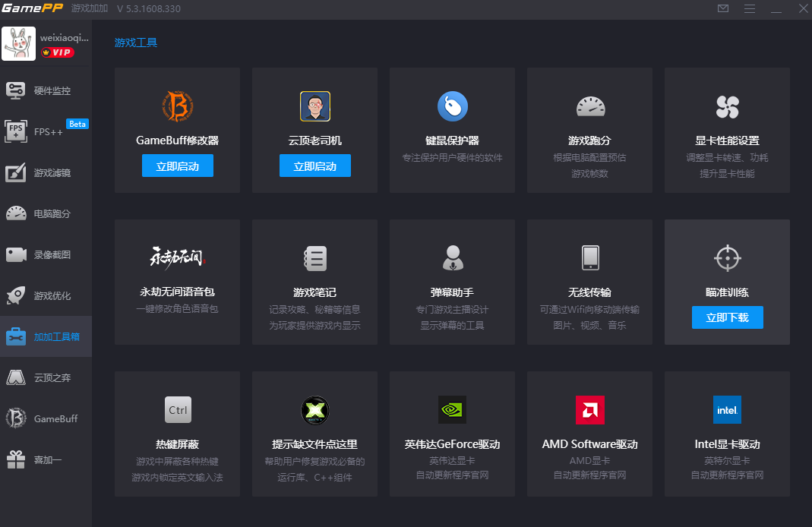
Task: Click the rabbit user avatar thumbnail
Action: tap(18, 44)
